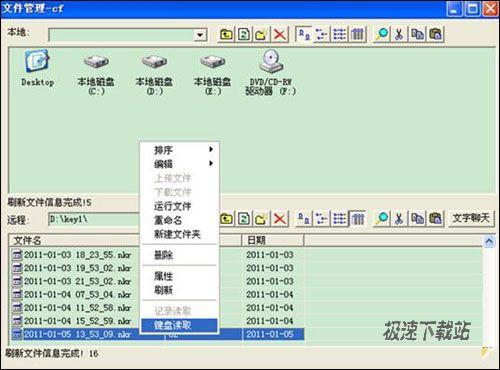The image size is (500, 370).
Task: Go up a folder in the local (本地) toolbar
Action: tap(226, 34)
